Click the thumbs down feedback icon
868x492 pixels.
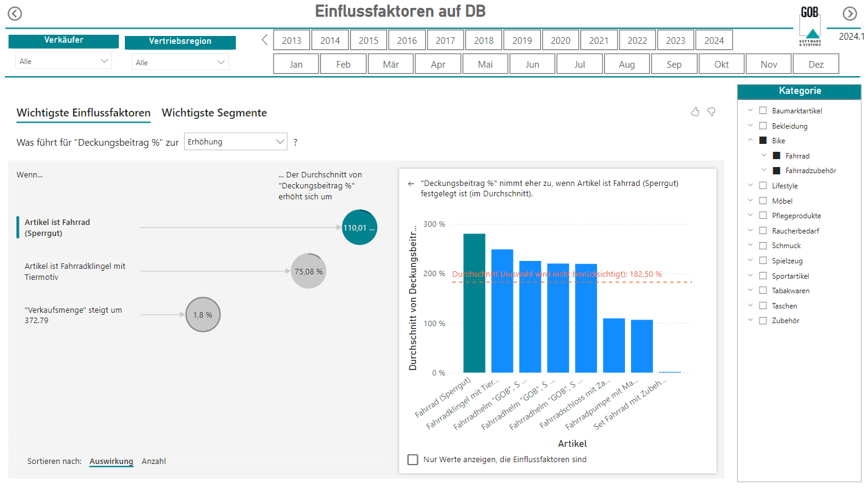point(711,112)
